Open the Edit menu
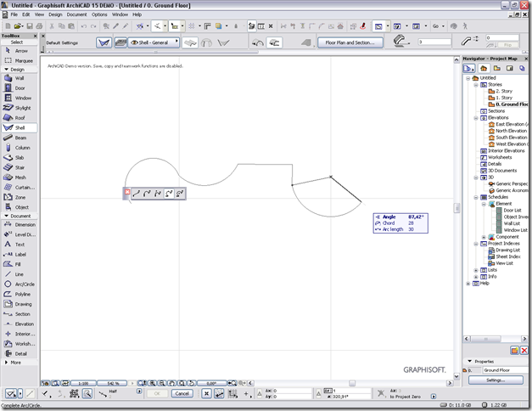This screenshot has width=532, height=411. [26, 14]
